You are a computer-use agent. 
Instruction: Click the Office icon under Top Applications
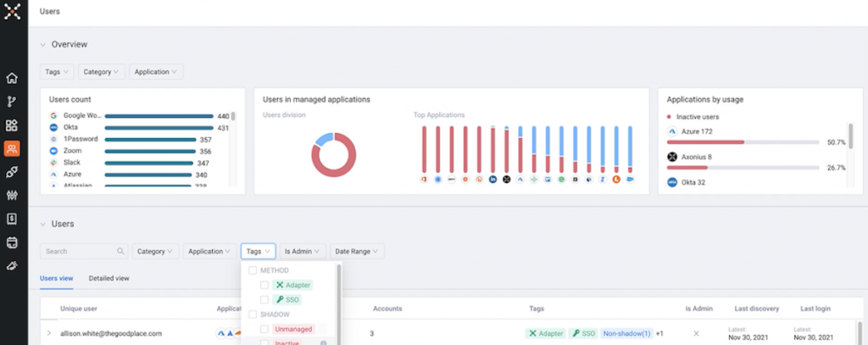(x=424, y=180)
